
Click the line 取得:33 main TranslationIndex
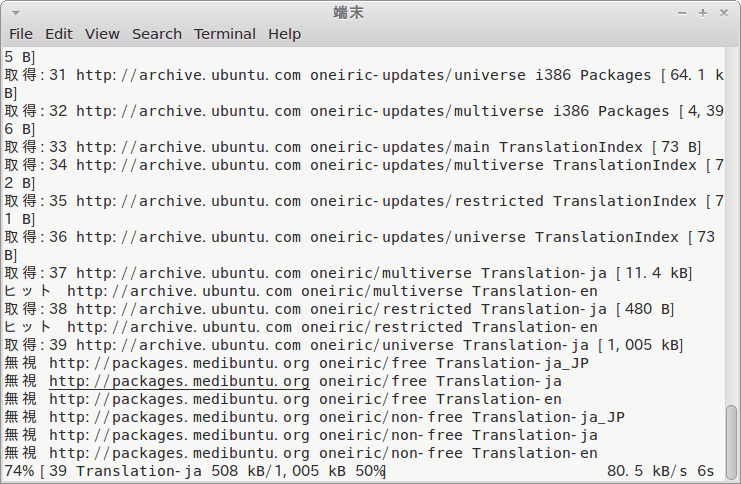coord(353,147)
